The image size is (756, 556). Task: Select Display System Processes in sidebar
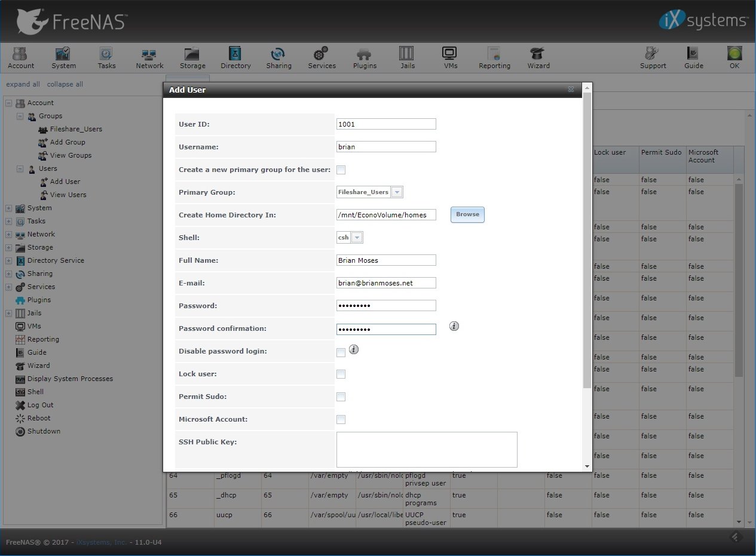tap(69, 379)
